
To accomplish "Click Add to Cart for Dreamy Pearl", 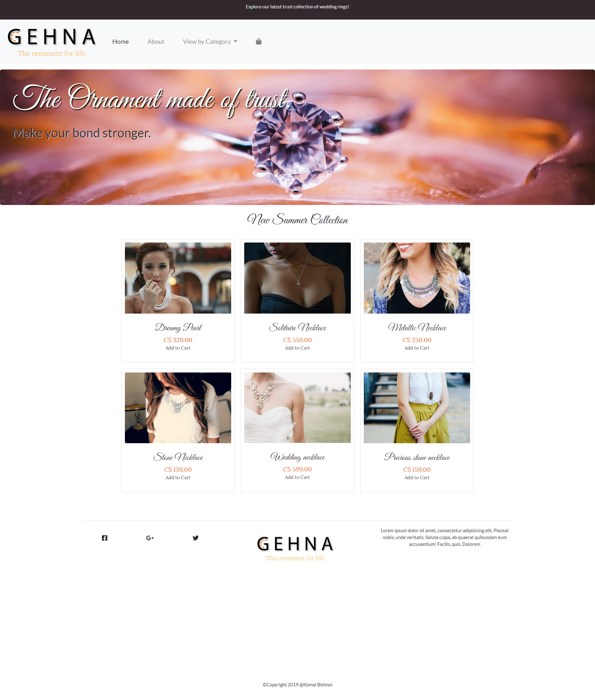I will click(178, 348).
